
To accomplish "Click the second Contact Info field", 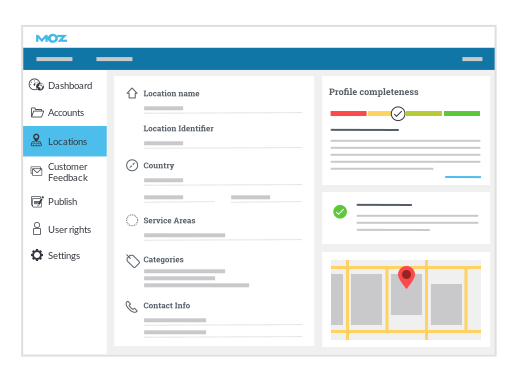I will pos(223,333).
